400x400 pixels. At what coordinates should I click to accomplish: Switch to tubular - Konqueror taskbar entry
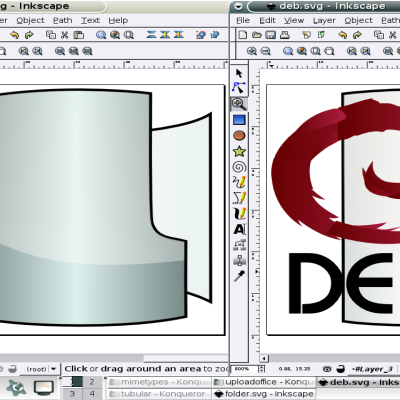coord(159,394)
